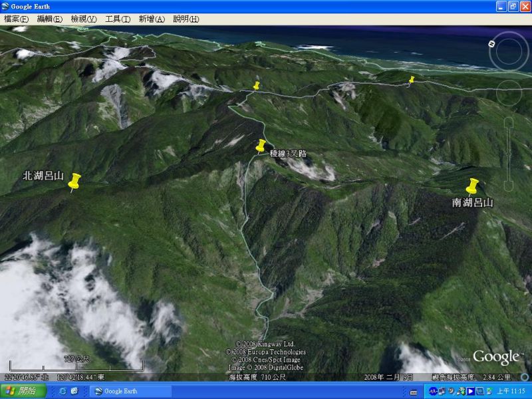Minimize the Google Earth window
The width and height of the screenshot is (532, 399).
pyautogui.click(x=501, y=7)
